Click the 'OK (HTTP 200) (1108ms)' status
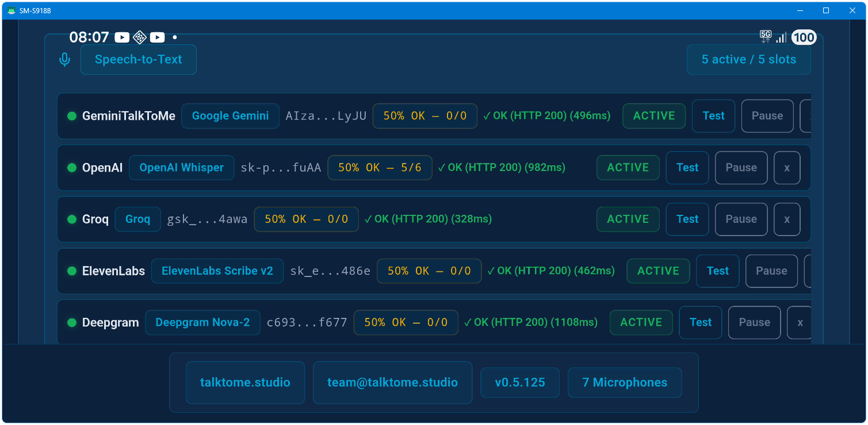Image resolution: width=868 pixels, height=425 pixels. tap(531, 322)
